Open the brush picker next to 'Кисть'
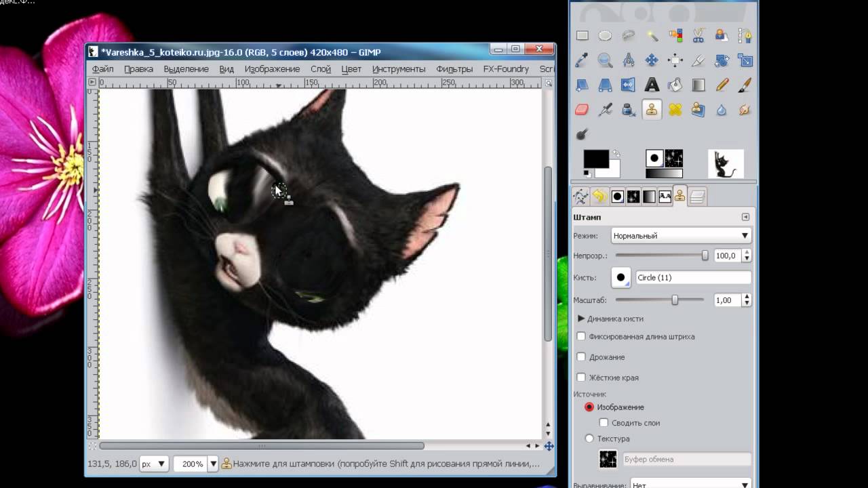Image resolution: width=868 pixels, height=488 pixels. 621,277
